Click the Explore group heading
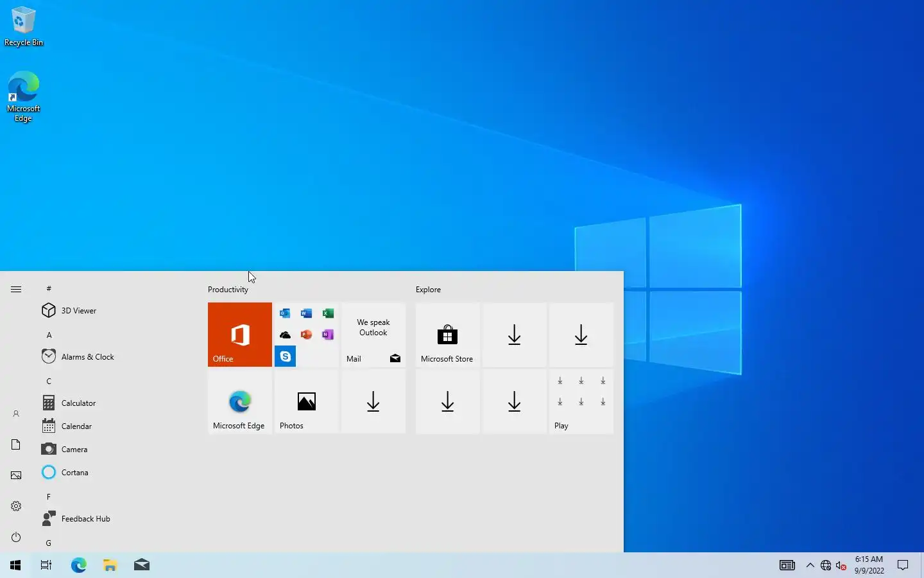 coord(428,290)
